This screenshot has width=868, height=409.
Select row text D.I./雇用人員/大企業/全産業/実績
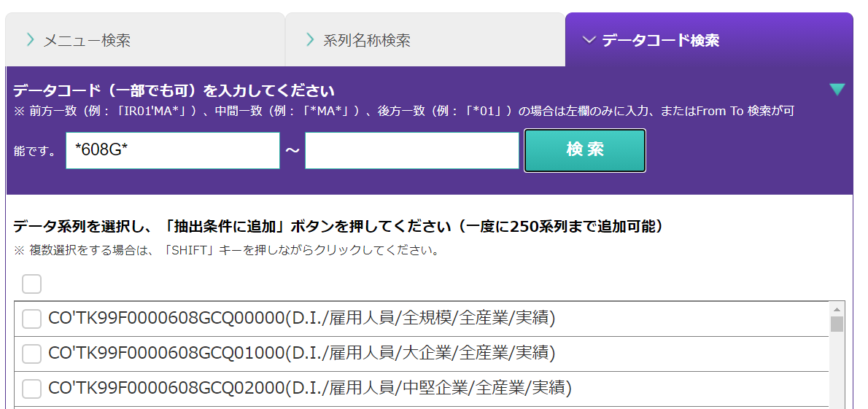tap(422, 353)
